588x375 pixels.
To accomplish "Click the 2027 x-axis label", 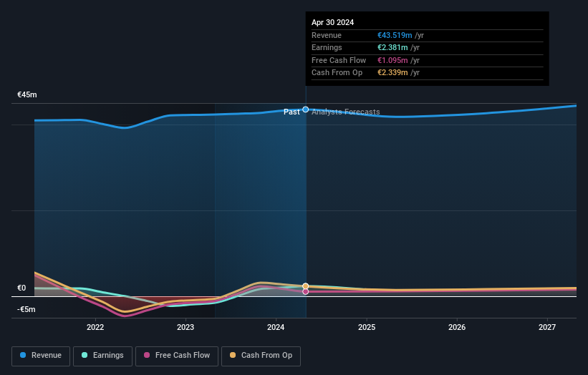I will click(x=547, y=327).
